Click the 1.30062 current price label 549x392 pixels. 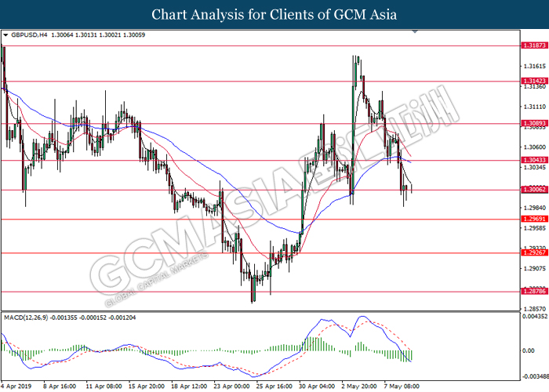coord(534,190)
